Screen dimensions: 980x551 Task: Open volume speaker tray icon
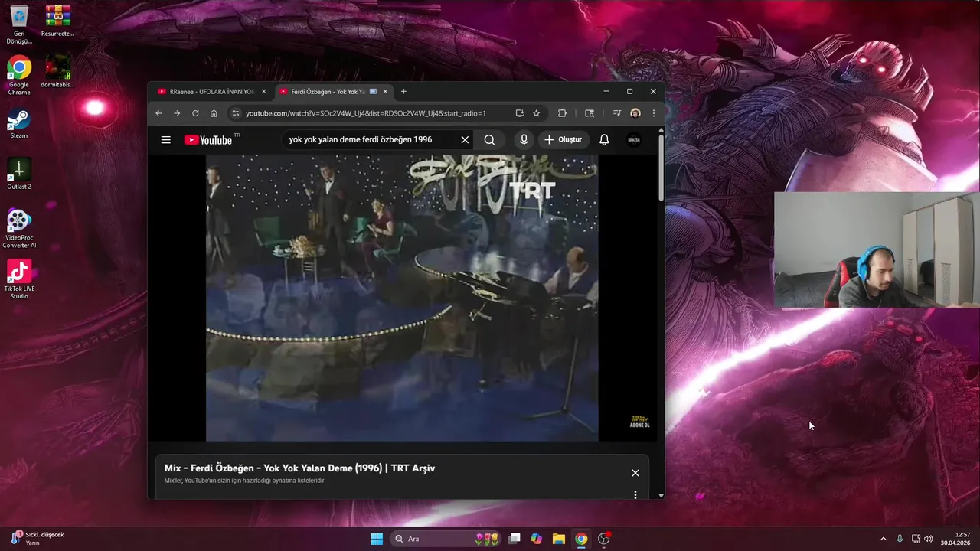[929, 539]
